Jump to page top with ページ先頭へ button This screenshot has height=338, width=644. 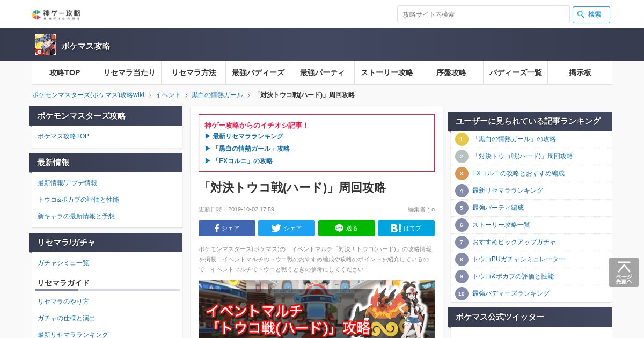(624, 272)
